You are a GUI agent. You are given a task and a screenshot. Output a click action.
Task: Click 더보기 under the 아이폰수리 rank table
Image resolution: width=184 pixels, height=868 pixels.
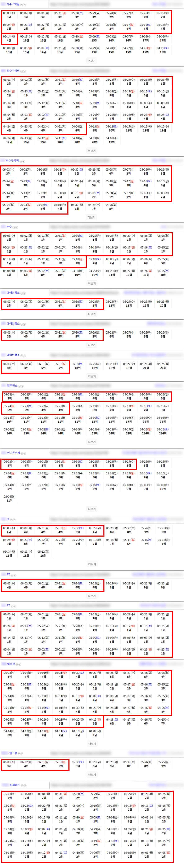click(92, 509)
